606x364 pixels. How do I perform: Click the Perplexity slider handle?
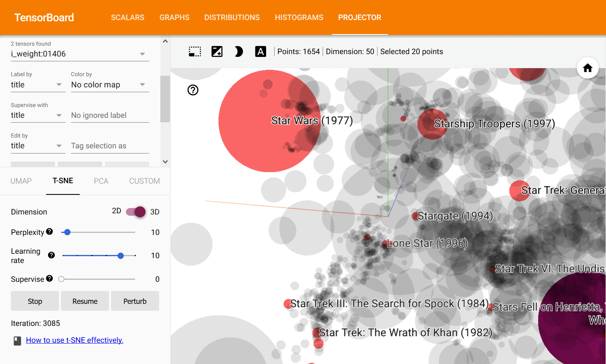click(x=67, y=232)
